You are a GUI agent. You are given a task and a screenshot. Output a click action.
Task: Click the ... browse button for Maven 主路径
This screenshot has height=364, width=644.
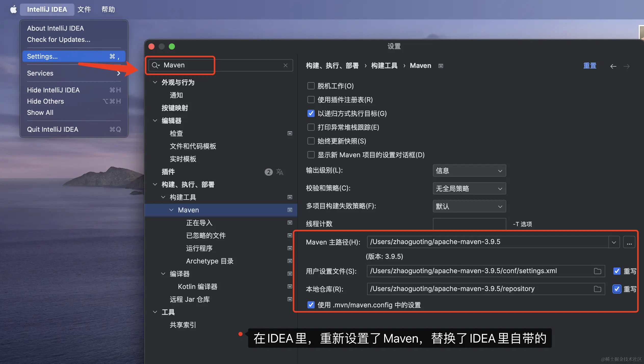click(x=629, y=242)
